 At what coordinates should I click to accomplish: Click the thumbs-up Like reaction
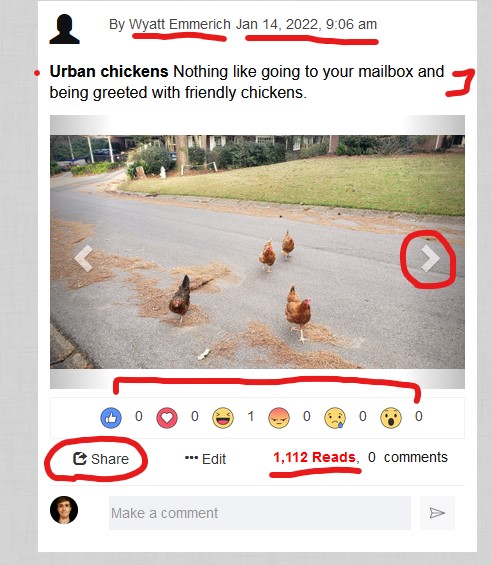point(111,418)
